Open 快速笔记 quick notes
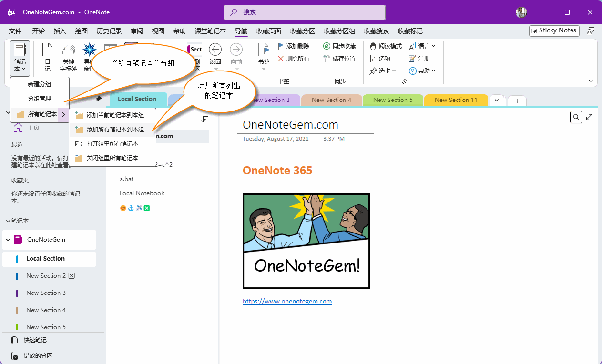602x364 pixels. 30,340
